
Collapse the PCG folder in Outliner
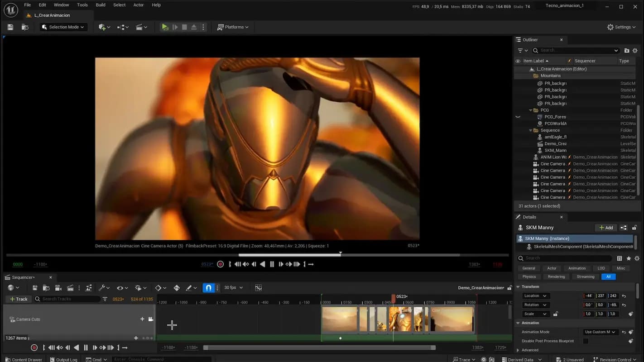point(531,110)
